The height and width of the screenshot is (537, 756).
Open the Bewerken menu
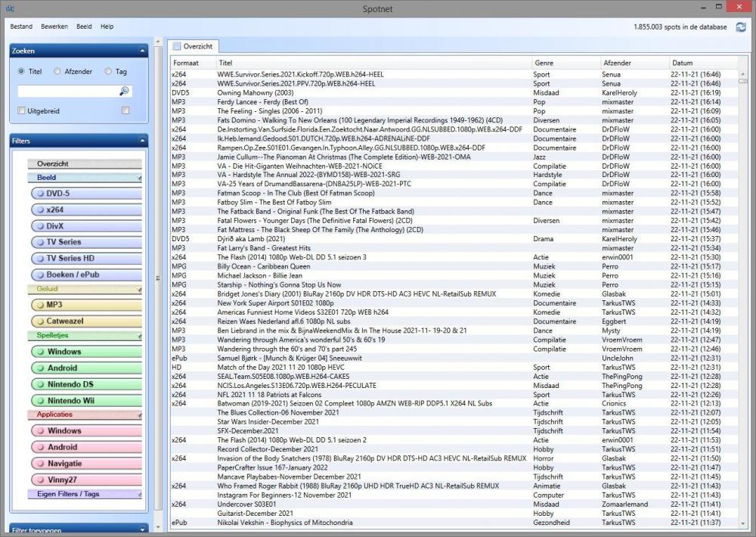[54, 26]
